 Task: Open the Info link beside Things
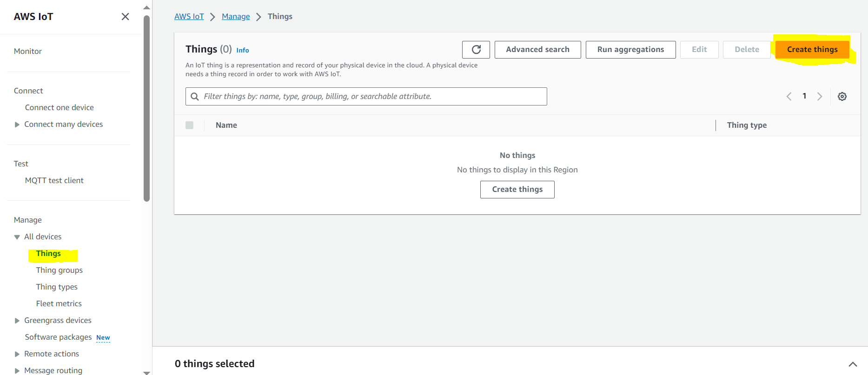243,50
